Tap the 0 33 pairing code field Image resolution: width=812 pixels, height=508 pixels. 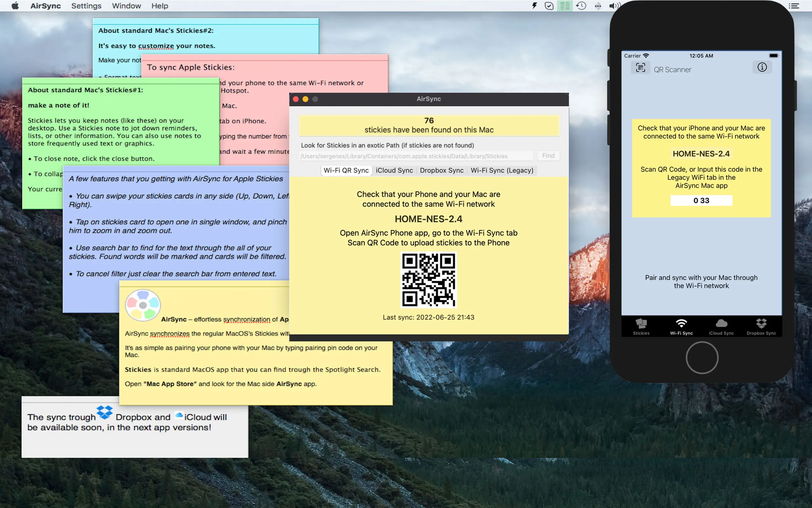point(701,201)
